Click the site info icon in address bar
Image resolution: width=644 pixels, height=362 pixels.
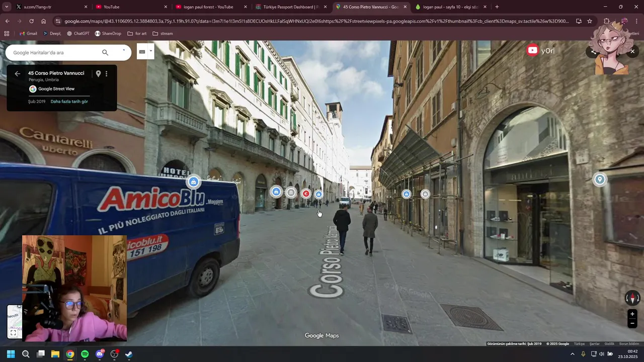[58, 21]
